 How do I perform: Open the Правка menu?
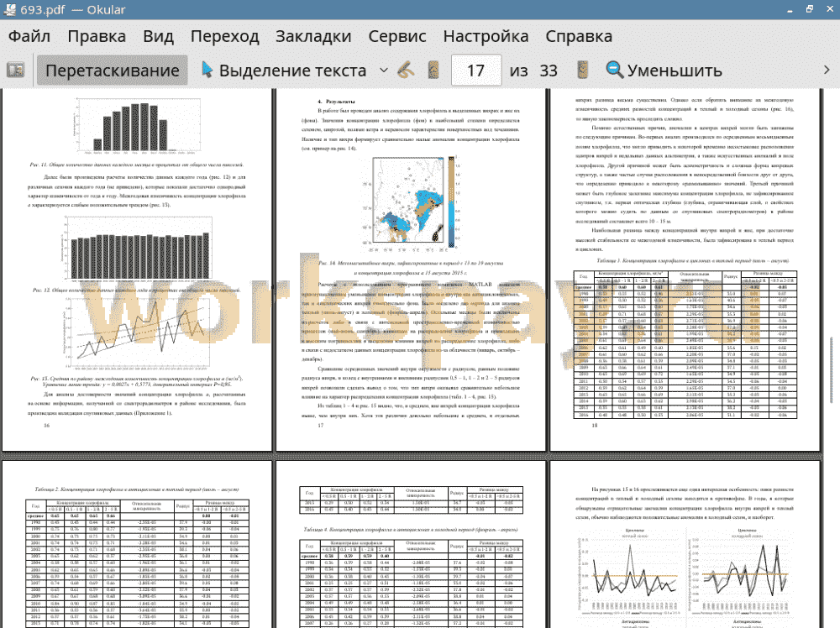[x=97, y=36]
